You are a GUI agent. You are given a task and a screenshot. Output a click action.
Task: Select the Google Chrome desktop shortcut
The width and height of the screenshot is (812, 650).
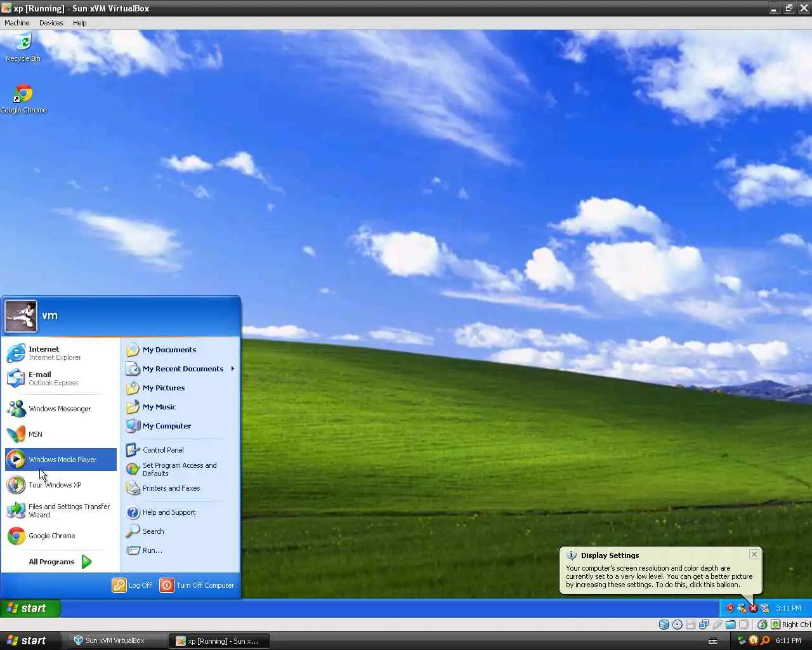point(23,99)
